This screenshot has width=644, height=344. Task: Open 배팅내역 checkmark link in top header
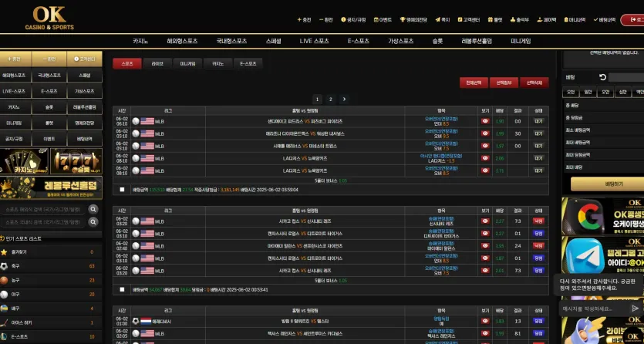click(604, 20)
